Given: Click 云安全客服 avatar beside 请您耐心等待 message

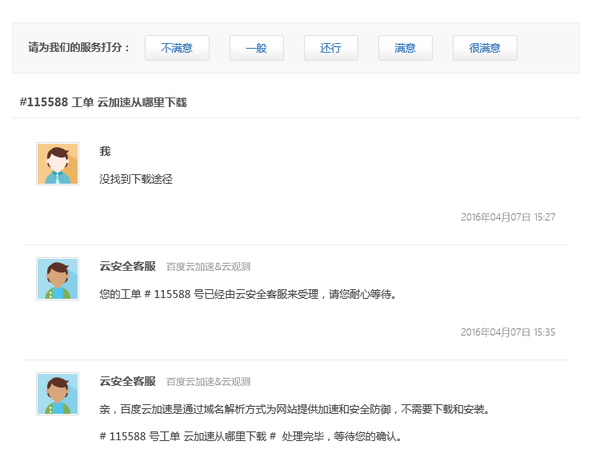Looking at the screenshot, I should 57,279.
